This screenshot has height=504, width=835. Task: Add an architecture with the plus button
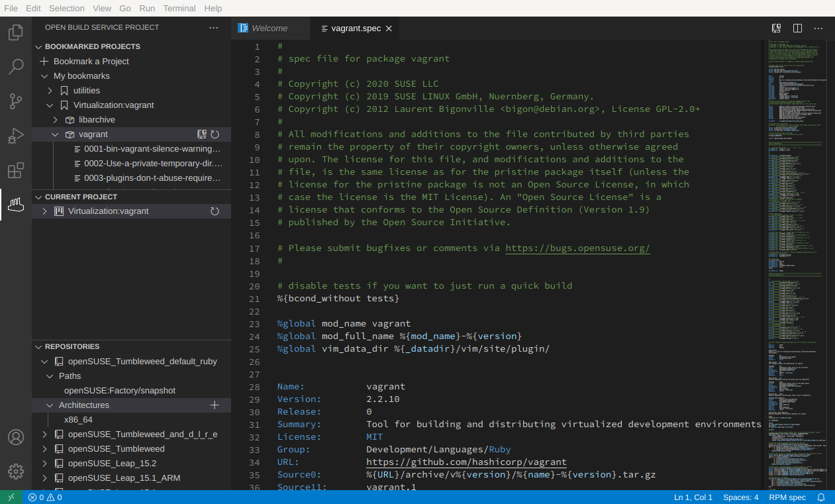215,405
